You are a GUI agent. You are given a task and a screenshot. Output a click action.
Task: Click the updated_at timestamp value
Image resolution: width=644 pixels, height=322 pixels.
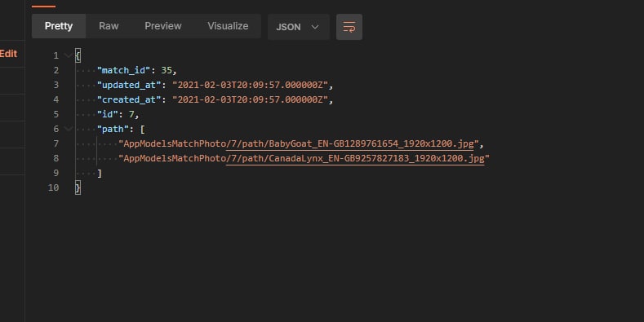click(x=250, y=85)
